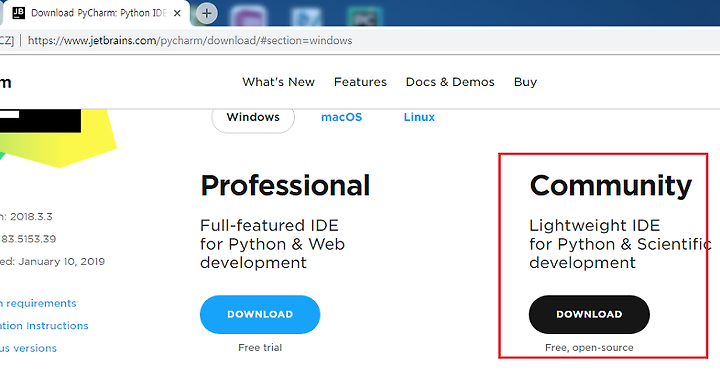Click the 'Free trial' text
The height and width of the screenshot is (375, 720).
pos(260,348)
